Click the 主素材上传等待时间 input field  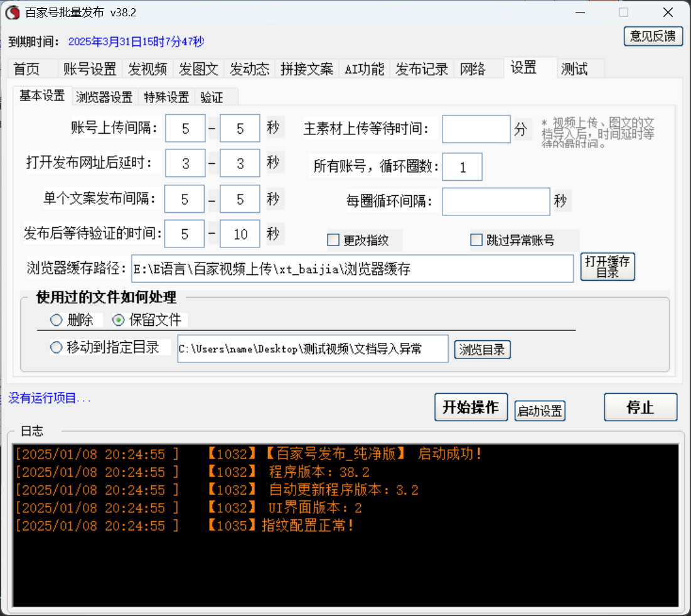(x=476, y=129)
